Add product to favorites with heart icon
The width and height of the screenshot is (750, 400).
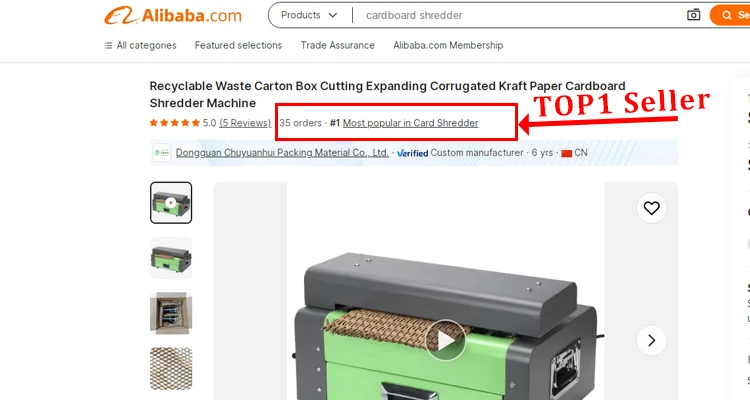(x=651, y=208)
